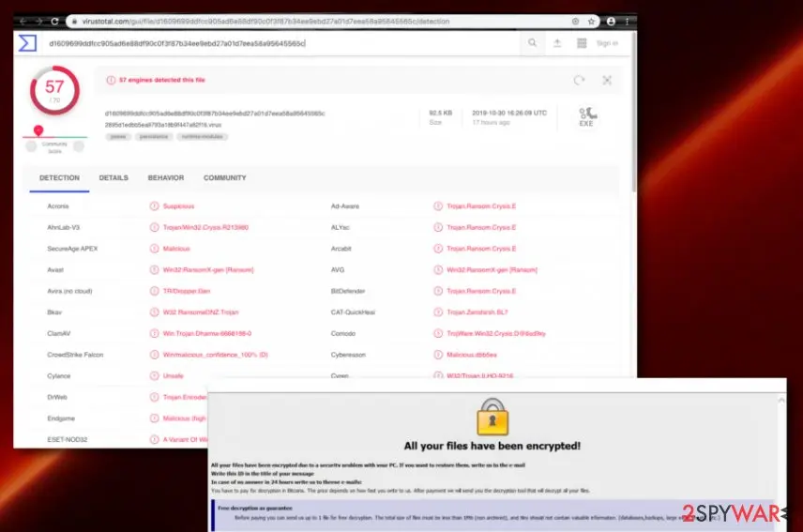The width and height of the screenshot is (803, 532).
Task: Click the CrowdStrike Falcon engine name
Action: [x=75, y=355]
